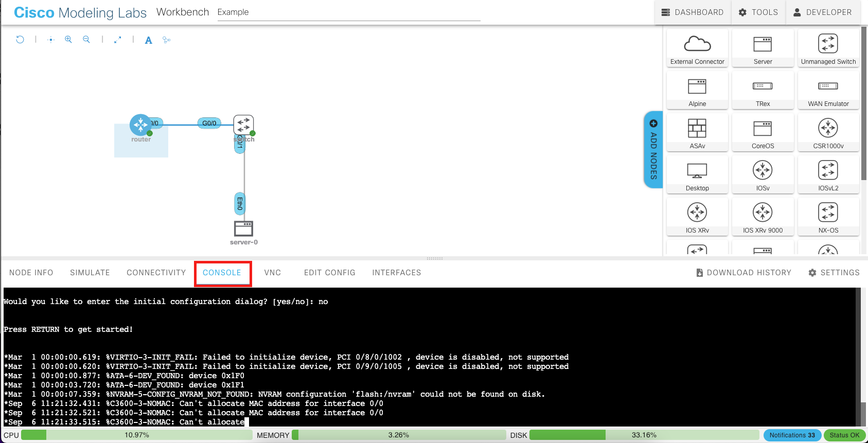
Task: Select the IOS XRv 9000 node type
Action: click(x=763, y=218)
